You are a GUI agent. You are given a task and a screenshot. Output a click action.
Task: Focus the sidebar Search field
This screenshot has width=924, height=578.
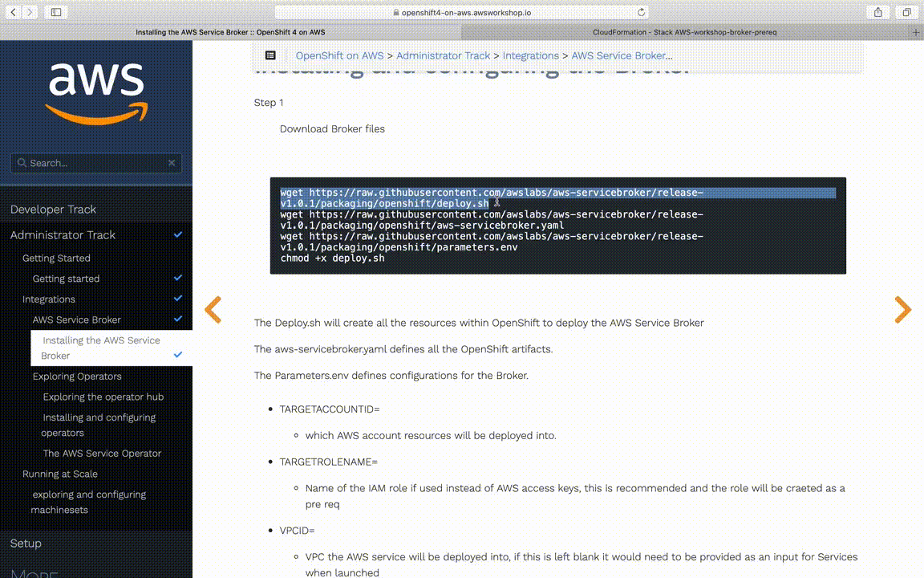click(96, 163)
